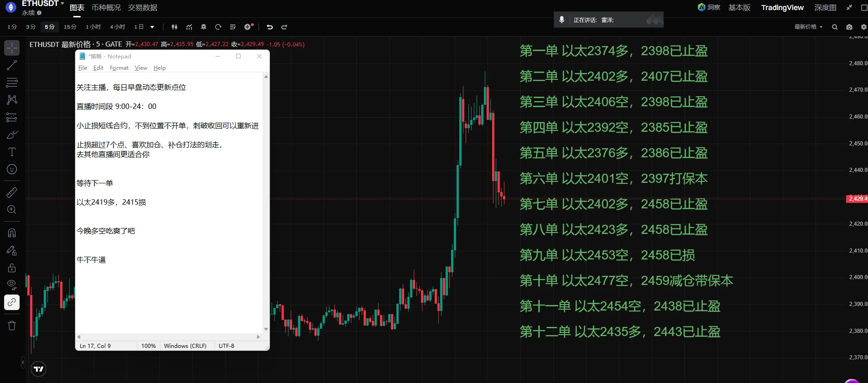Open Notepad Format menu
The image size is (868, 383).
tap(119, 68)
